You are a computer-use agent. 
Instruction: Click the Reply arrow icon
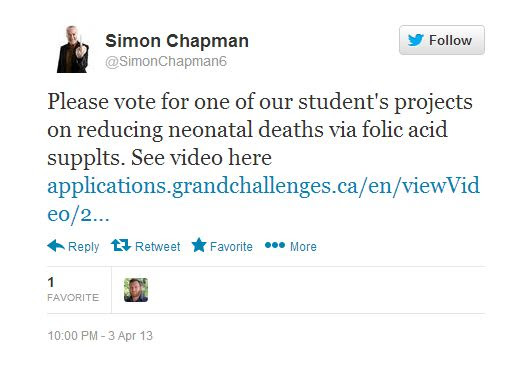[x=56, y=246]
